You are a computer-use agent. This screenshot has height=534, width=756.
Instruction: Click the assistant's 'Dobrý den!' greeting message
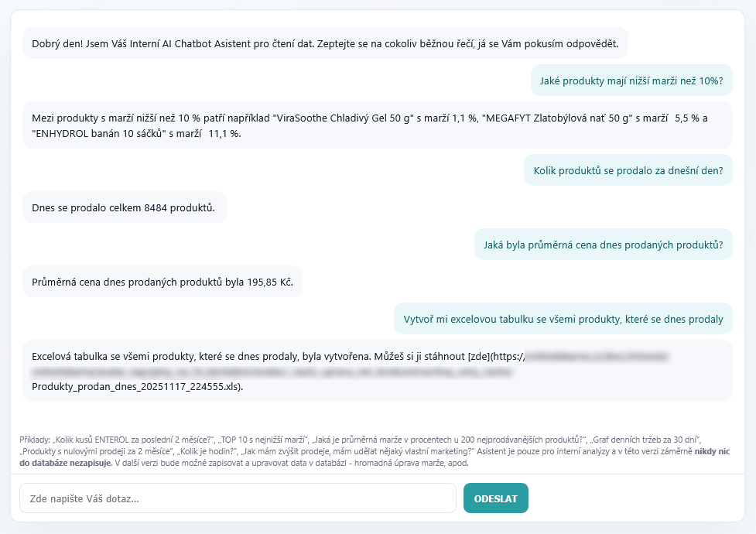(325, 43)
